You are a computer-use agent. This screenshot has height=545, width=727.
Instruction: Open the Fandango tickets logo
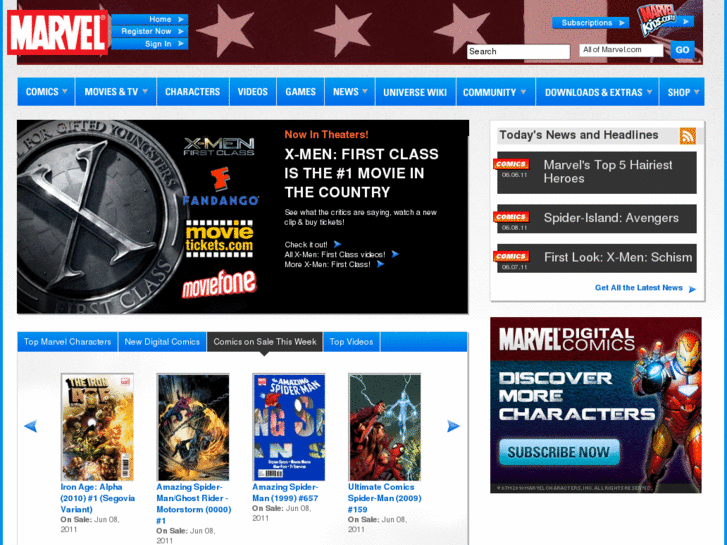221,187
